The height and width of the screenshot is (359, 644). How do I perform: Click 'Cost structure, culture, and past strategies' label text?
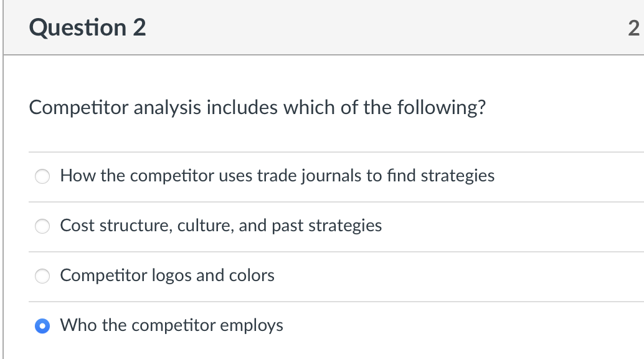coord(220,226)
